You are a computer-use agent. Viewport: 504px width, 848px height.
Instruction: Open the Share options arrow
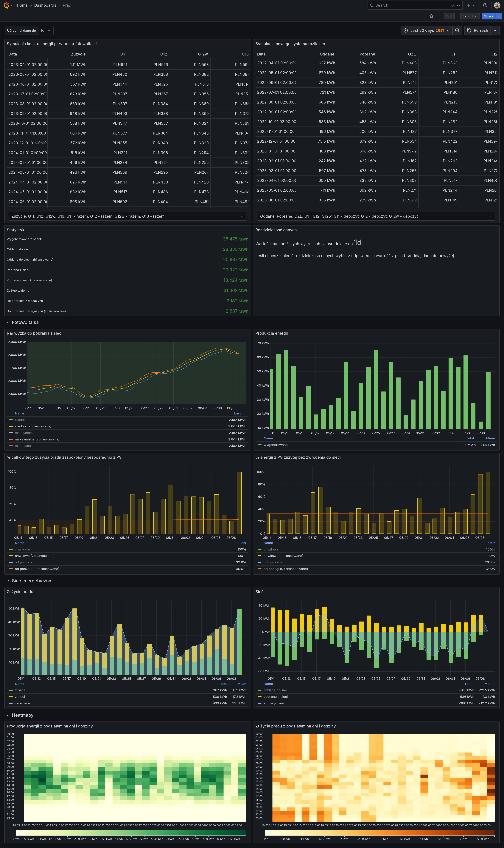[x=499, y=16]
